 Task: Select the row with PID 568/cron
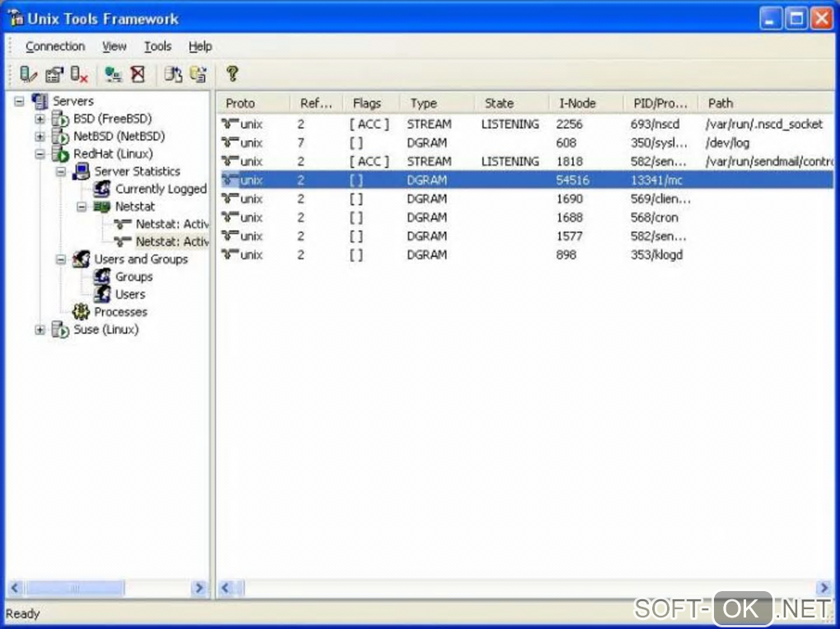pyautogui.click(x=525, y=217)
